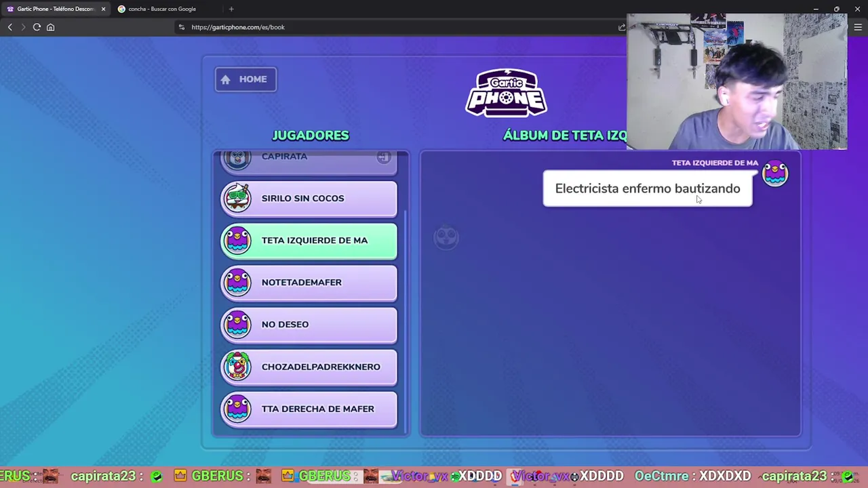Select player TETA IZQUIERDE DE MA
Screen dimensions: 868x488
[309, 241]
